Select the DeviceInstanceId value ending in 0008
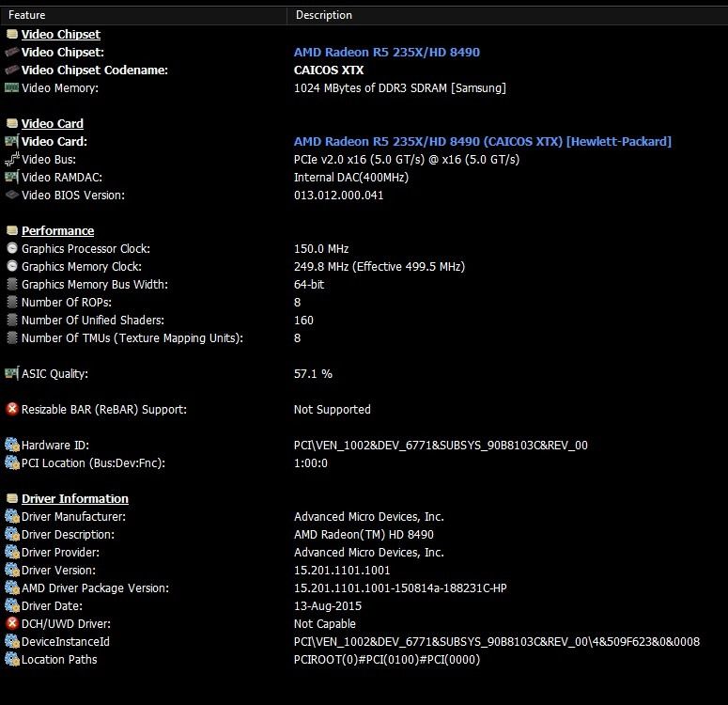Viewport: 728px width, 705px height. click(497, 642)
